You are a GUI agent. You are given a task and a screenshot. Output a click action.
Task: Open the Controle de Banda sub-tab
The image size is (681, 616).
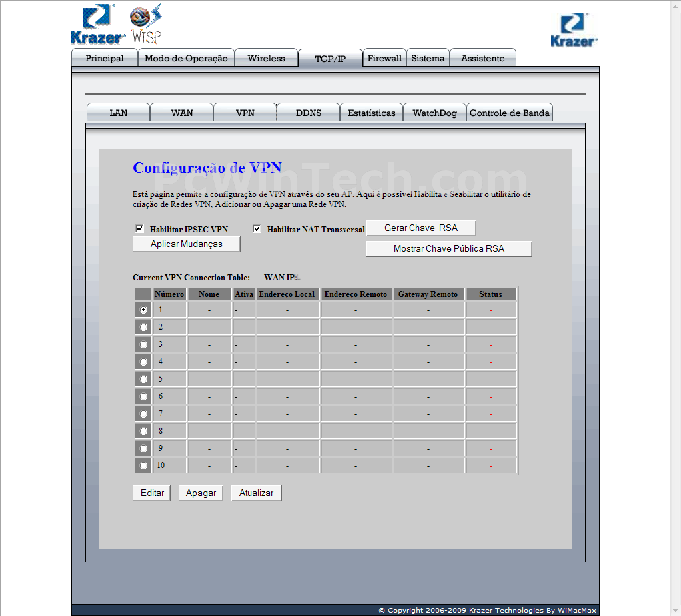pyautogui.click(x=510, y=113)
